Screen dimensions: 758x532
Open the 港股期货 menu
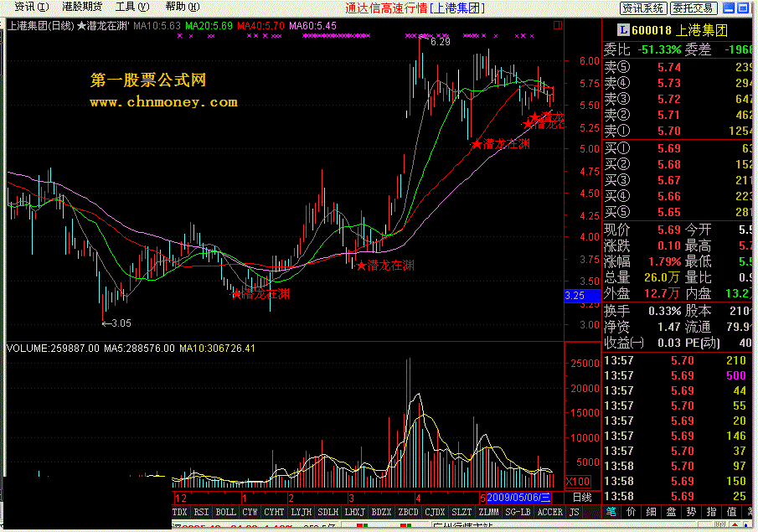[x=82, y=7]
